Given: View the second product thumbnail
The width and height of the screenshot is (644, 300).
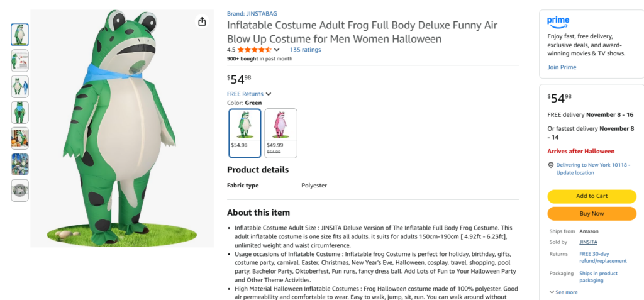Looking at the screenshot, I should (20, 60).
